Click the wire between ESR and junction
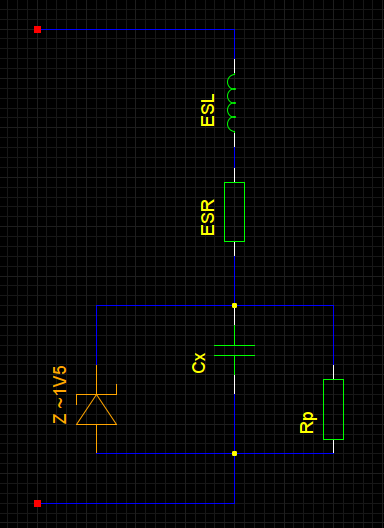The width and height of the screenshot is (384, 528). pyautogui.click(x=234, y=279)
